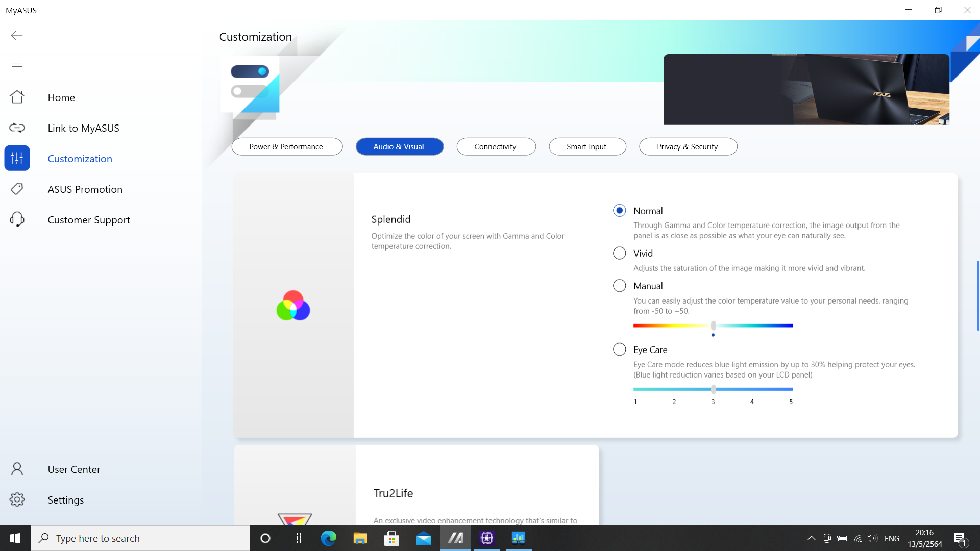This screenshot has width=980, height=551.
Task: Click the Eye Care level slider handle
Action: (x=713, y=389)
